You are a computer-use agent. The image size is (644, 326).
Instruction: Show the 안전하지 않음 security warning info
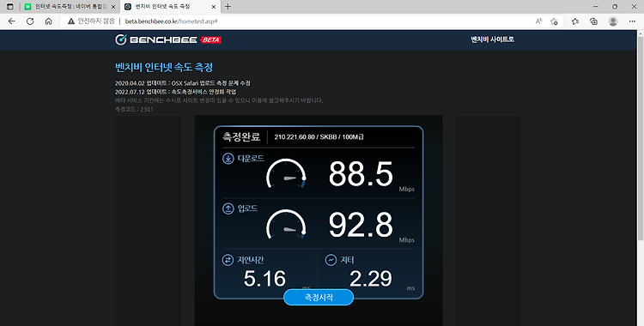point(91,21)
